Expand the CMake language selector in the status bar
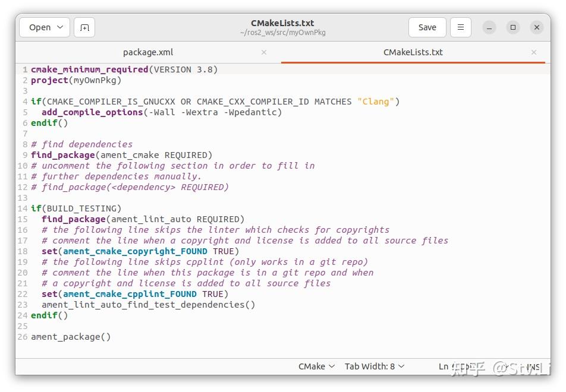Image resolution: width=566 pixels, height=392 pixels. pyautogui.click(x=316, y=366)
